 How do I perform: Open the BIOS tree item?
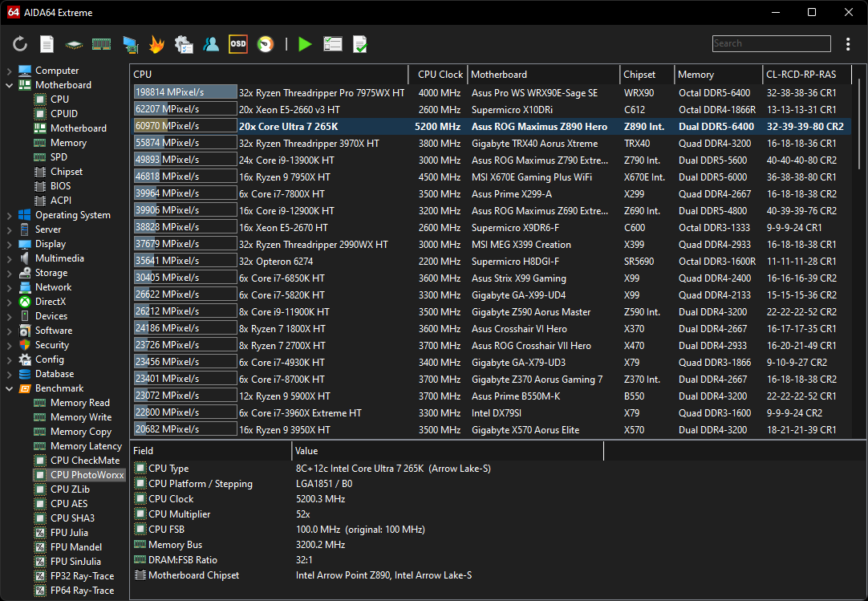click(x=60, y=186)
